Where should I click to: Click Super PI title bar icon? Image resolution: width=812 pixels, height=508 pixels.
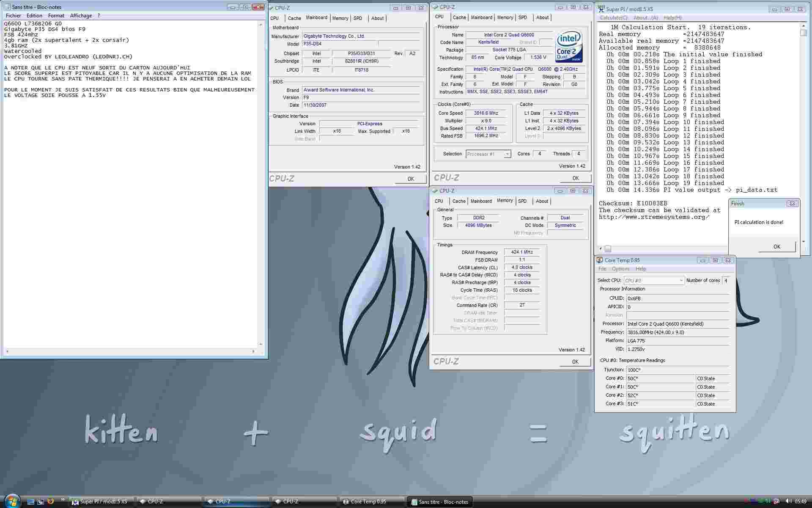pos(601,8)
